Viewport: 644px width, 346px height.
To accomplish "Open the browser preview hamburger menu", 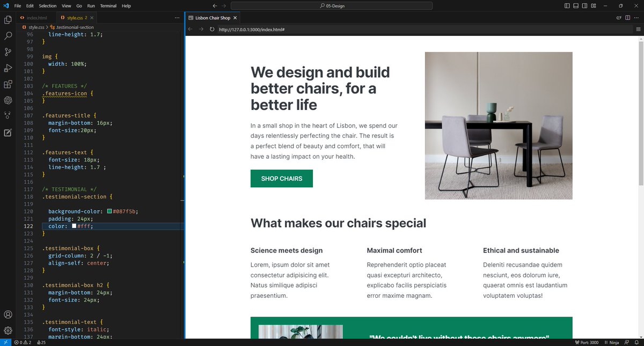I will [638, 29].
